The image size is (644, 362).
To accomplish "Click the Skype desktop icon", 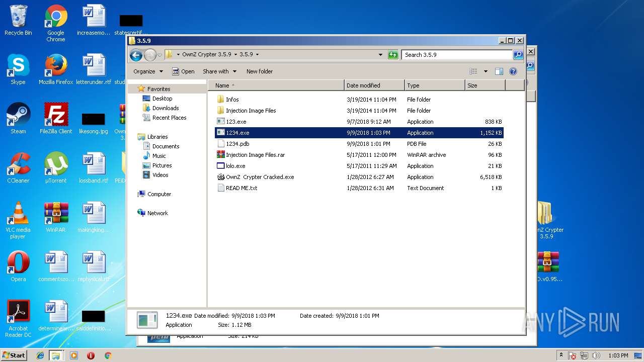I will coord(18,69).
